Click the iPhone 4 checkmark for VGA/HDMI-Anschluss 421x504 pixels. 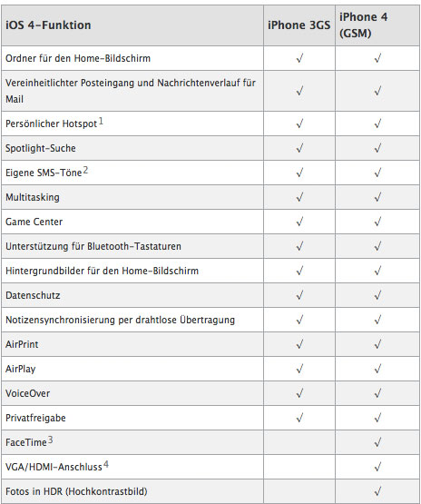pyautogui.click(x=377, y=467)
